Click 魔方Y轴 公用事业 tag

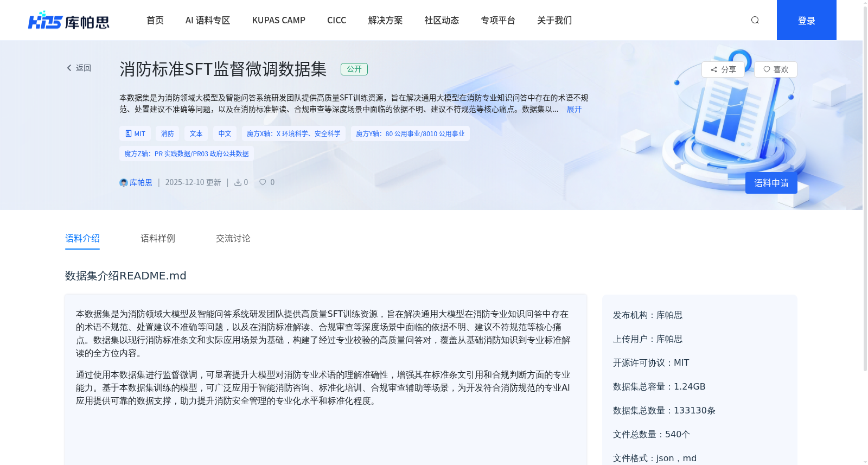click(x=410, y=133)
